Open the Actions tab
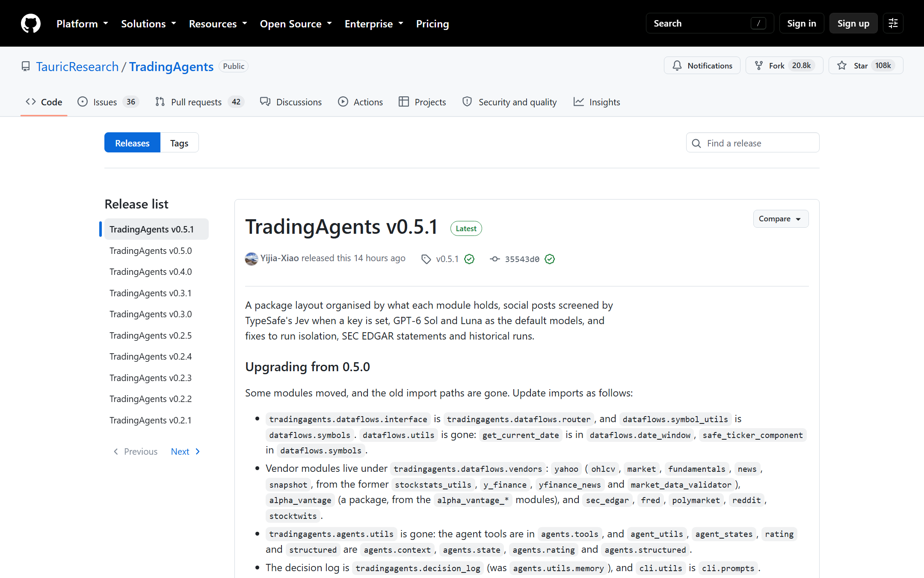 coord(360,102)
